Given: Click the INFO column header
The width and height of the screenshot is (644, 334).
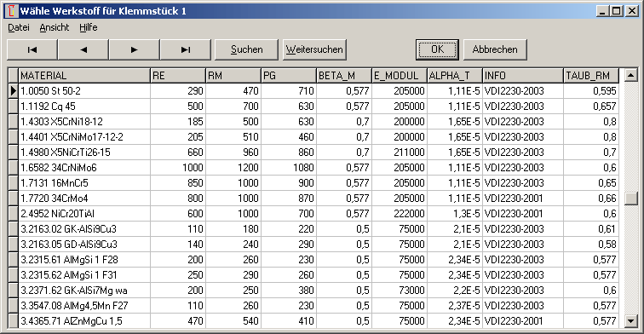Looking at the screenshot, I should [523, 76].
